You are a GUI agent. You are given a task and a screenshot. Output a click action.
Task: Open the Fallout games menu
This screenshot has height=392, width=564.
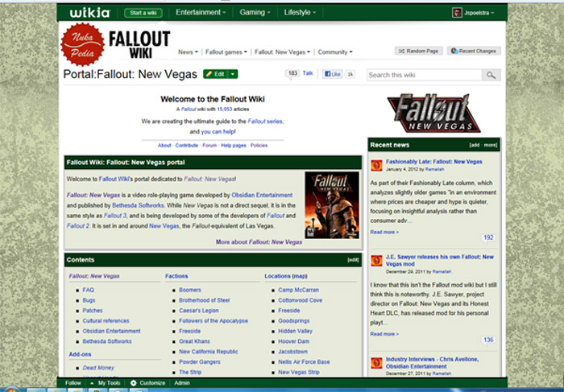pos(226,52)
